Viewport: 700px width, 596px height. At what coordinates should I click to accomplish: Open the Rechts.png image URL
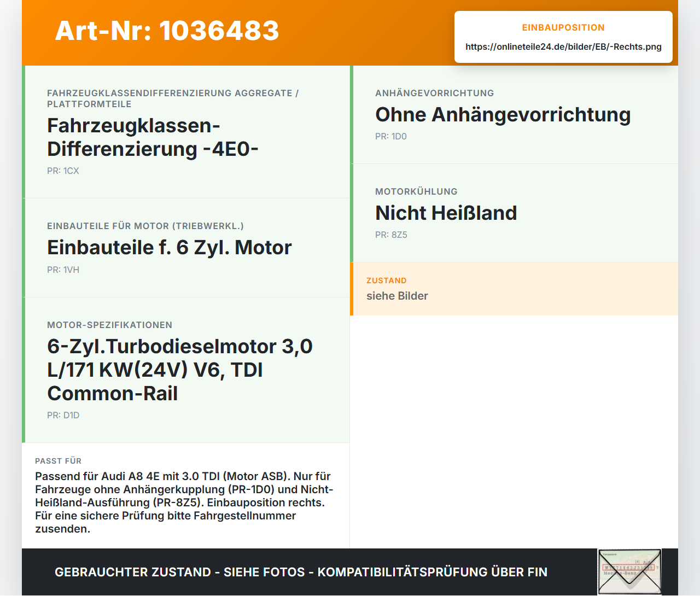pyautogui.click(x=563, y=46)
